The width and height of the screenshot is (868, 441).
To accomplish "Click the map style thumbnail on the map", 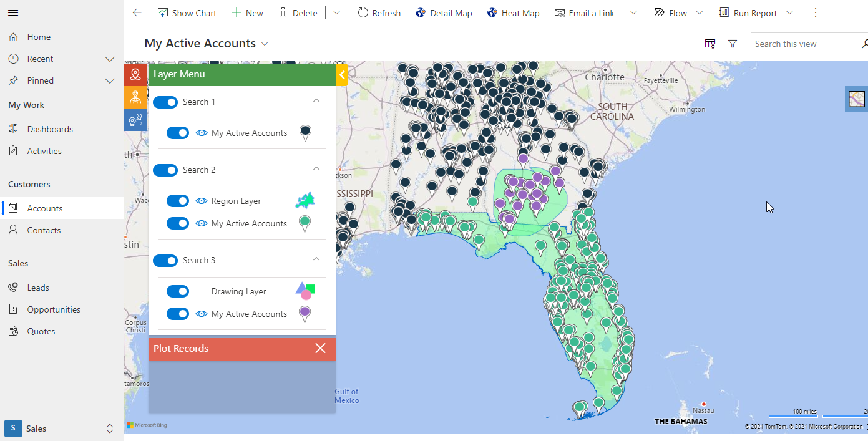I will click(856, 99).
